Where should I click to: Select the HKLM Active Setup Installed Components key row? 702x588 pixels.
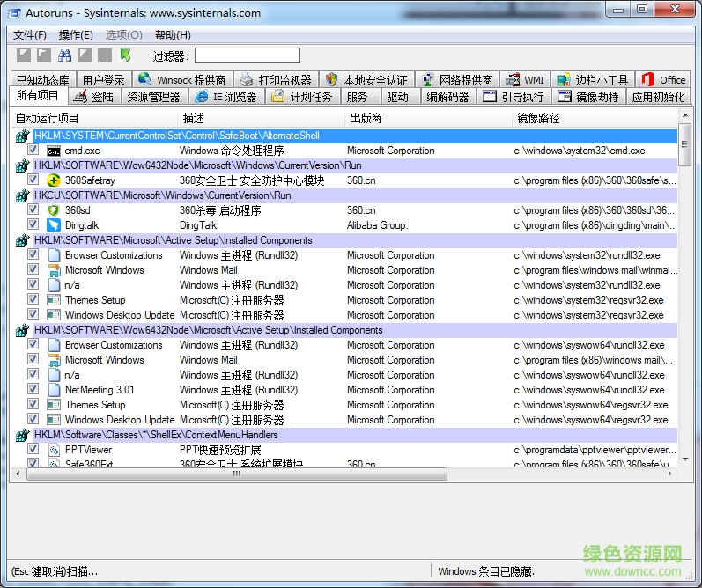(355, 240)
